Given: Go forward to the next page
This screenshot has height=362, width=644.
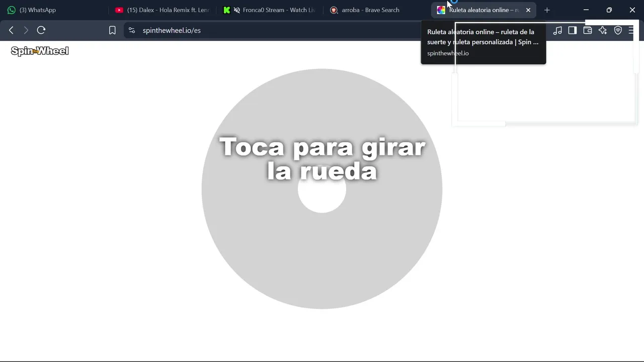Looking at the screenshot, I should (x=26, y=30).
